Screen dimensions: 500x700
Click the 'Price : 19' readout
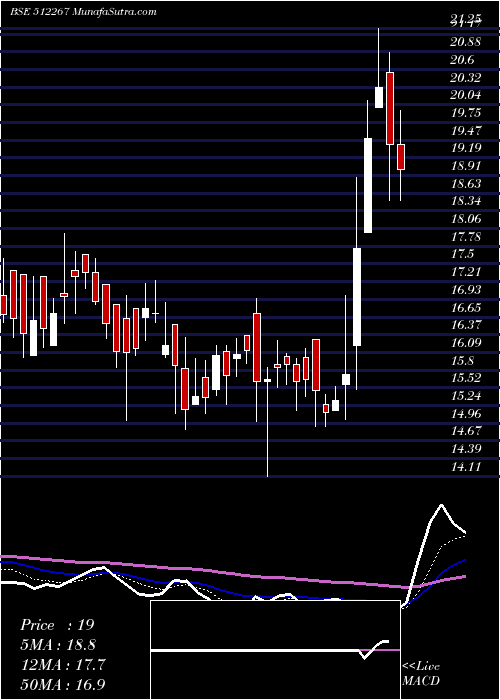57,625
